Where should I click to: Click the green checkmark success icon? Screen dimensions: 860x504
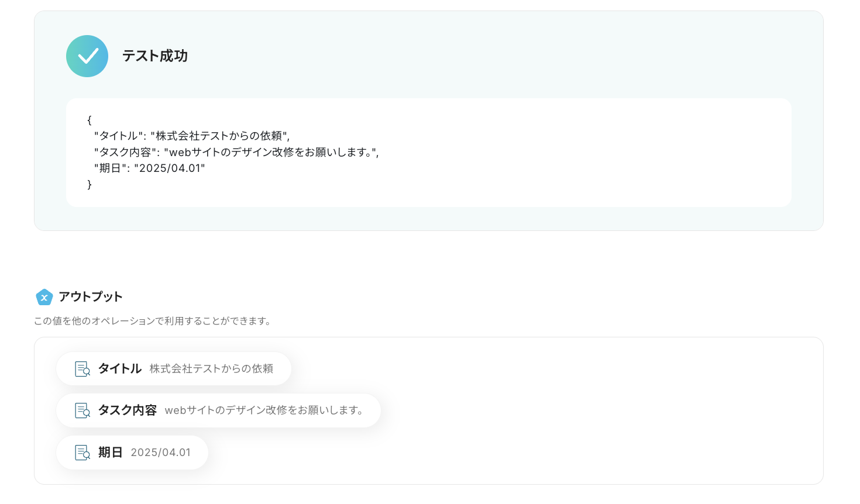tap(87, 56)
